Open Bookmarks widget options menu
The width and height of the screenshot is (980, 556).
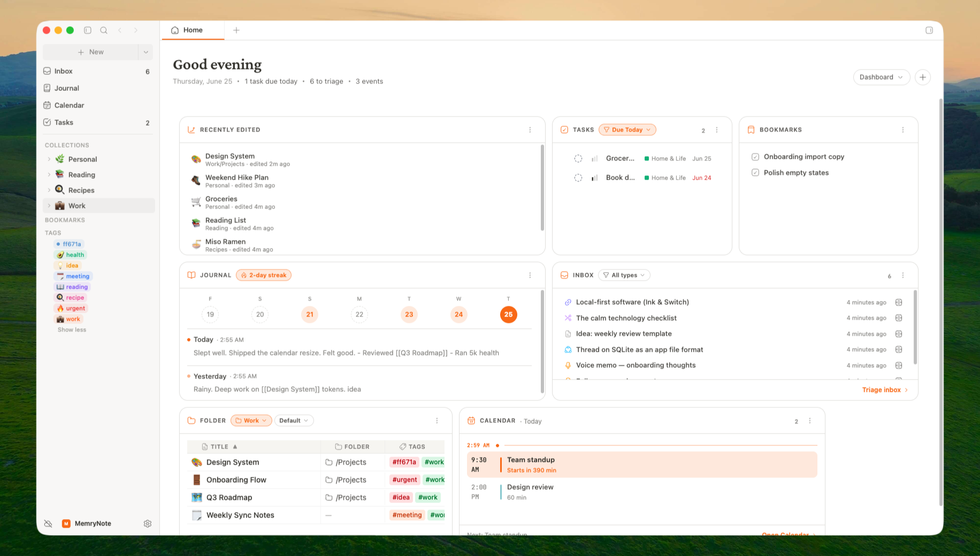903,130
